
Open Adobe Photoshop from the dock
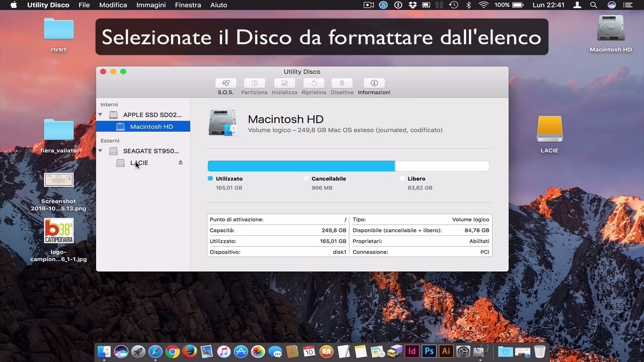click(x=429, y=351)
